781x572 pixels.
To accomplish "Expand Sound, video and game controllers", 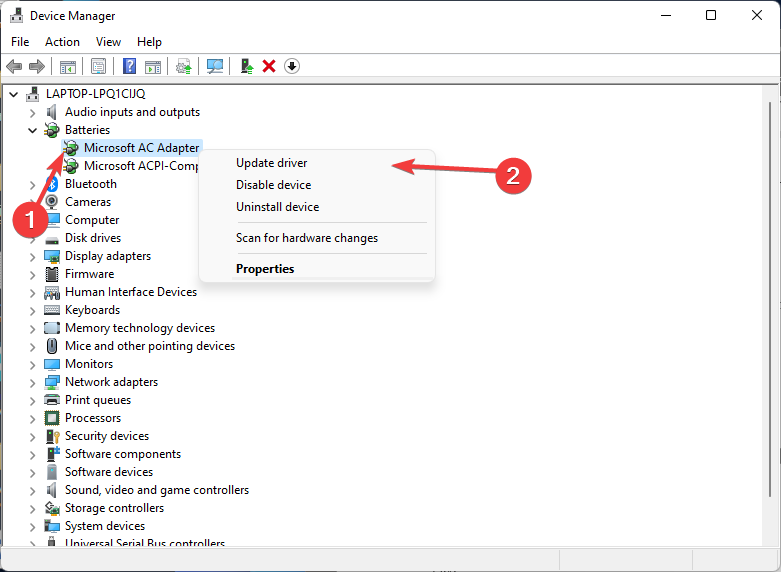I will [33, 490].
